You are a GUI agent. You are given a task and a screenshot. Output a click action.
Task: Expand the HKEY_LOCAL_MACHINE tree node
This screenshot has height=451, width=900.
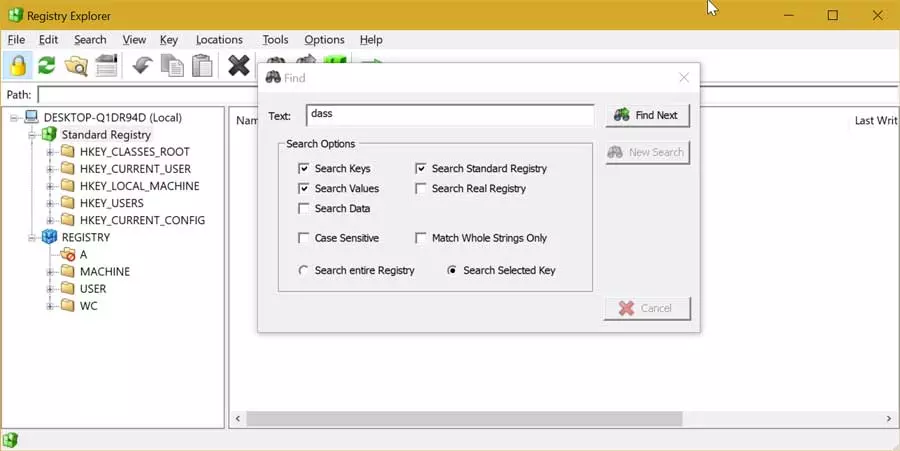(50, 186)
